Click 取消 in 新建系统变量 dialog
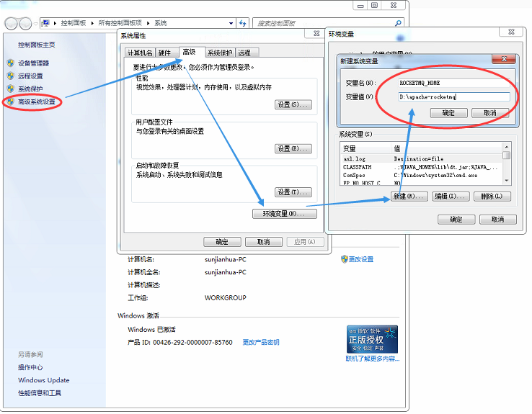 pos(490,113)
